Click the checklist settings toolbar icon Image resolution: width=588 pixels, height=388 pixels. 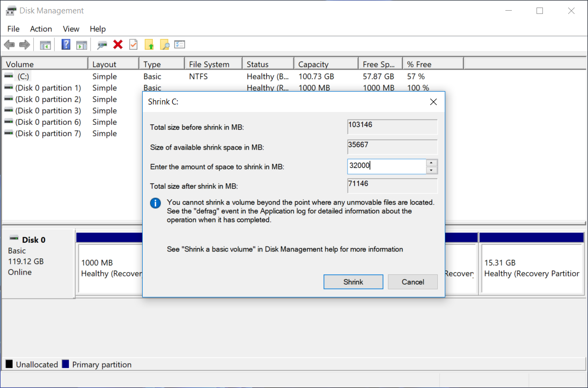[180, 44]
